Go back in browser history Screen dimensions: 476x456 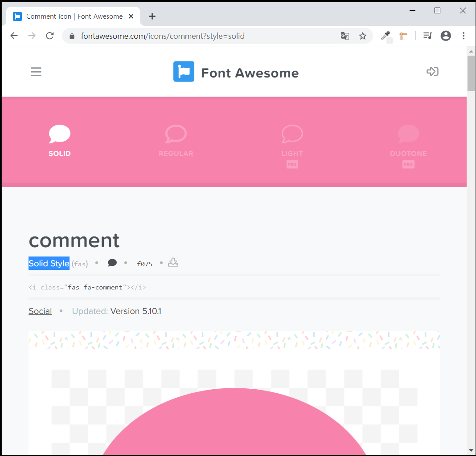point(14,36)
